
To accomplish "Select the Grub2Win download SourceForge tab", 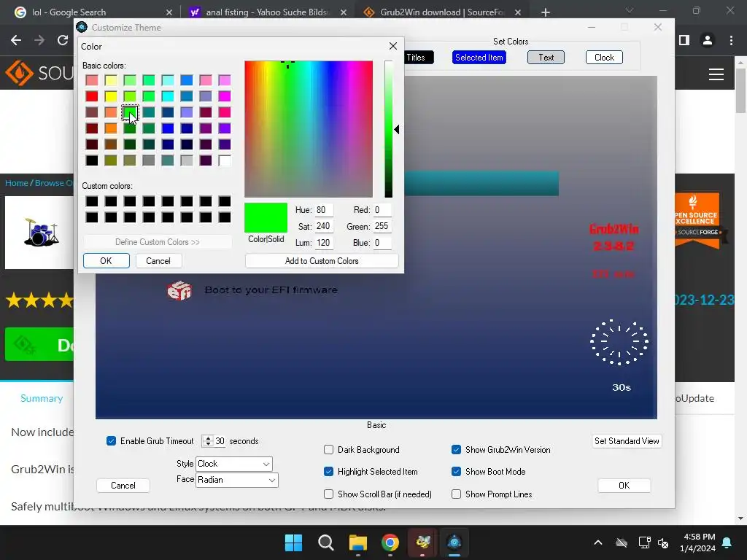I will tap(442, 12).
